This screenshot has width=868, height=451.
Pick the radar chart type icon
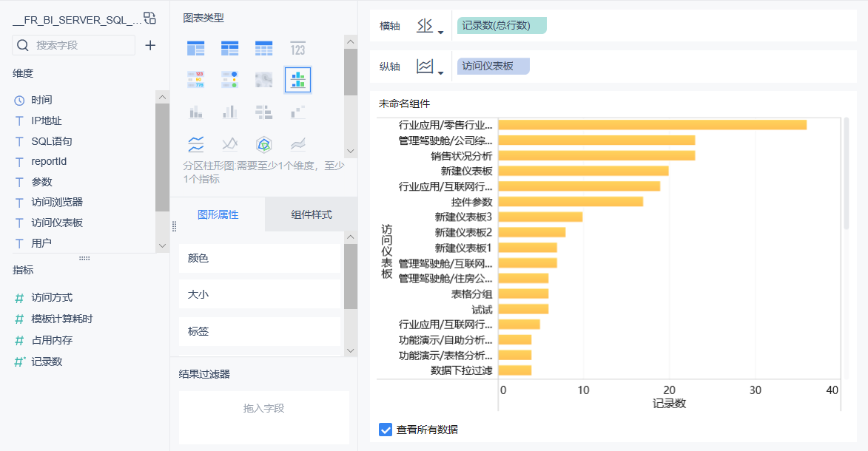(263, 143)
